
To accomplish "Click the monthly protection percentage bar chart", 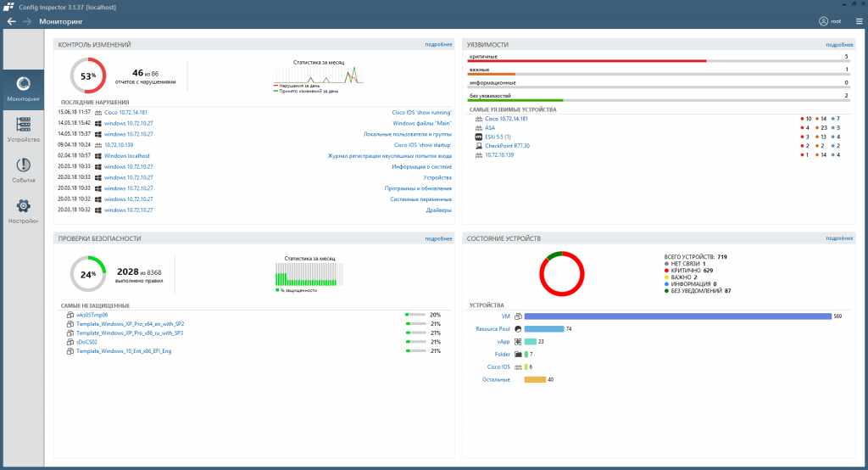I will click(x=309, y=274).
